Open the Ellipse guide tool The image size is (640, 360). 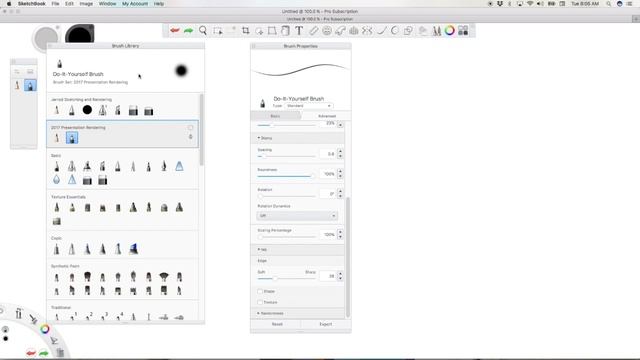click(327, 31)
